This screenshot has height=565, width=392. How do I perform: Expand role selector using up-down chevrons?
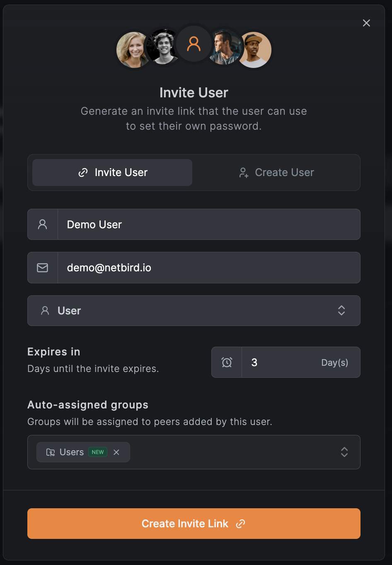point(341,311)
